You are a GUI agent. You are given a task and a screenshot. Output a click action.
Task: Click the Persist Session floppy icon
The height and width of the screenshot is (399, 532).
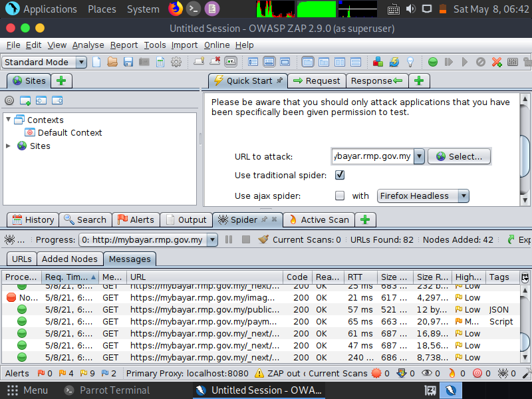point(128,62)
